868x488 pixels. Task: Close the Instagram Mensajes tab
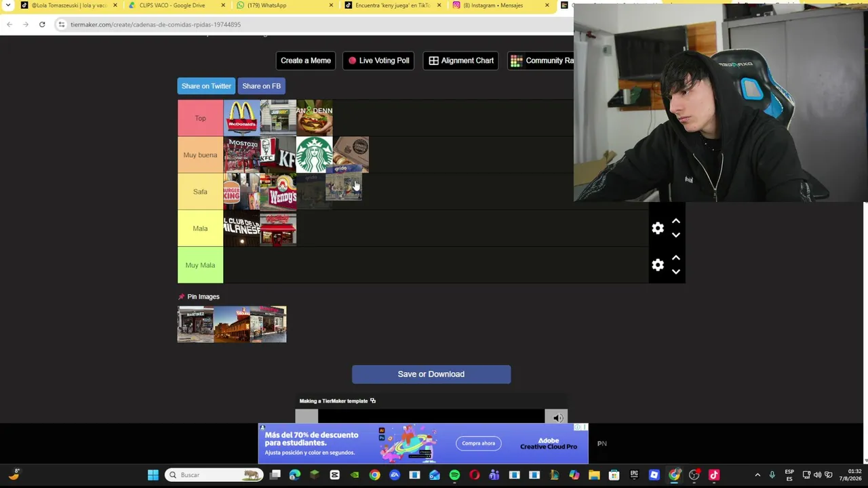coord(547,5)
